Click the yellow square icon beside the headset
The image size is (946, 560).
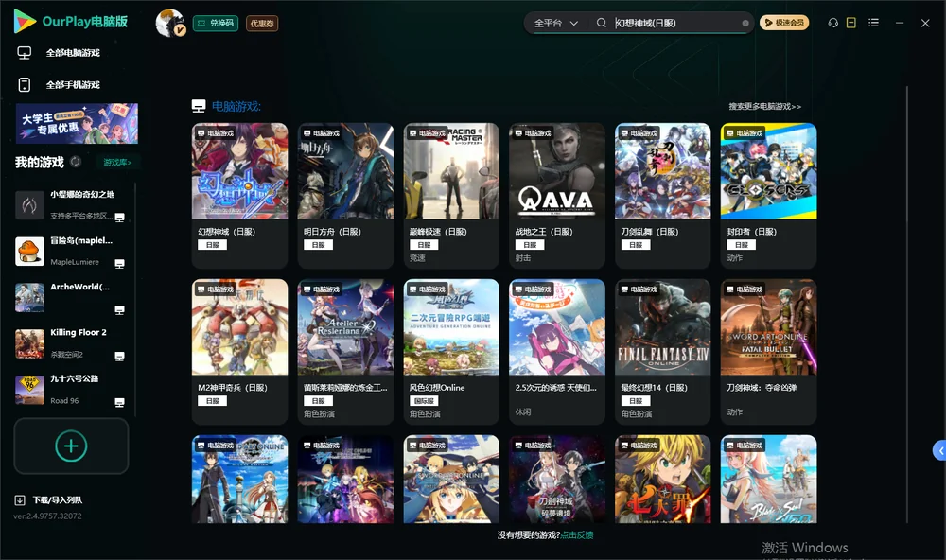pyautogui.click(x=850, y=23)
